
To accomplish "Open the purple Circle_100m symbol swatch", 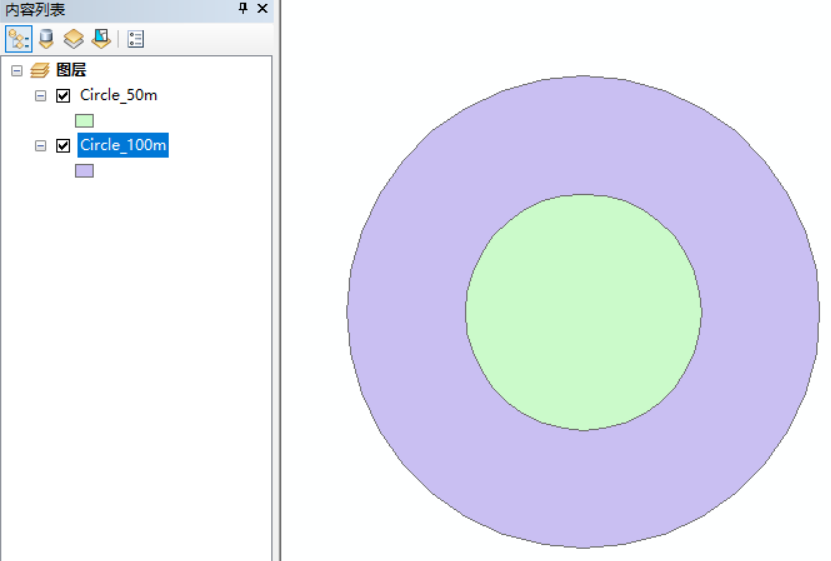I will click(x=84, y=171).
